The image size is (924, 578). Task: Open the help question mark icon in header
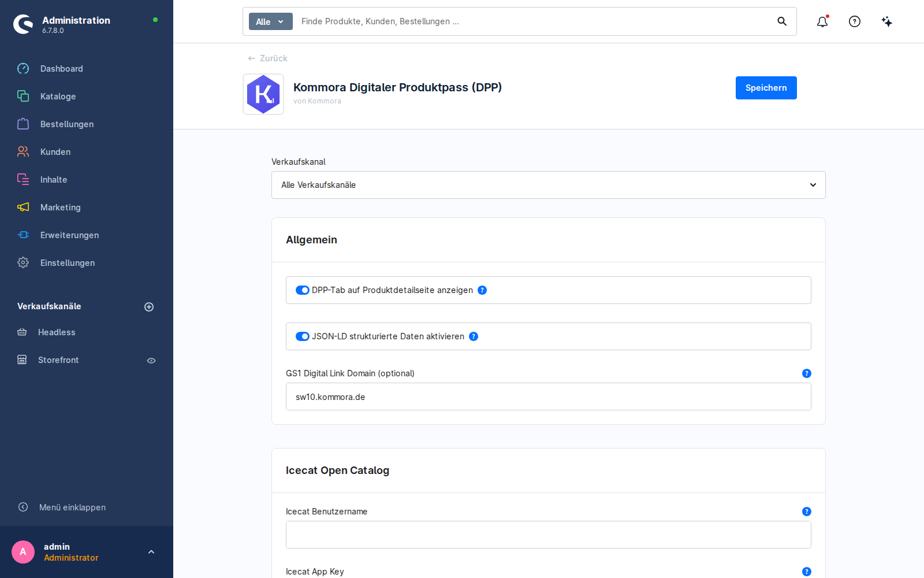pyautogui.click(x=855, y=21)
